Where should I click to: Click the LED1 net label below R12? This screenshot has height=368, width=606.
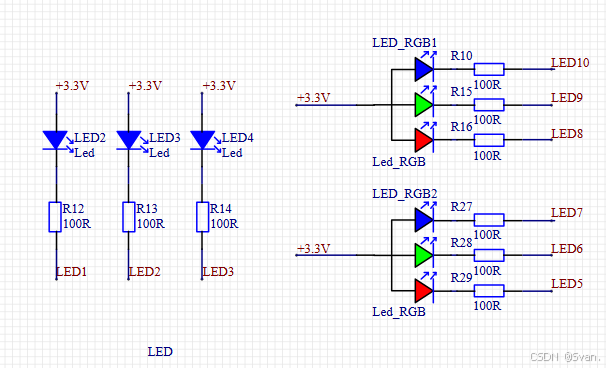(71, 272)
